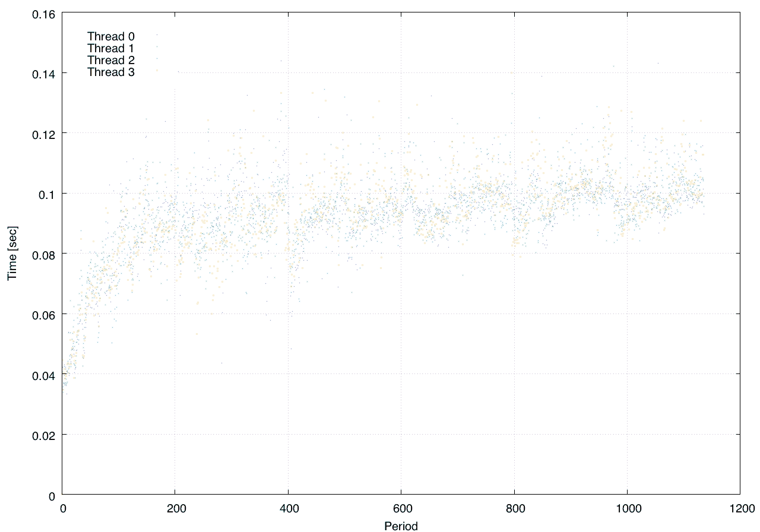Click the Period x-axis title

pos(401,525)
